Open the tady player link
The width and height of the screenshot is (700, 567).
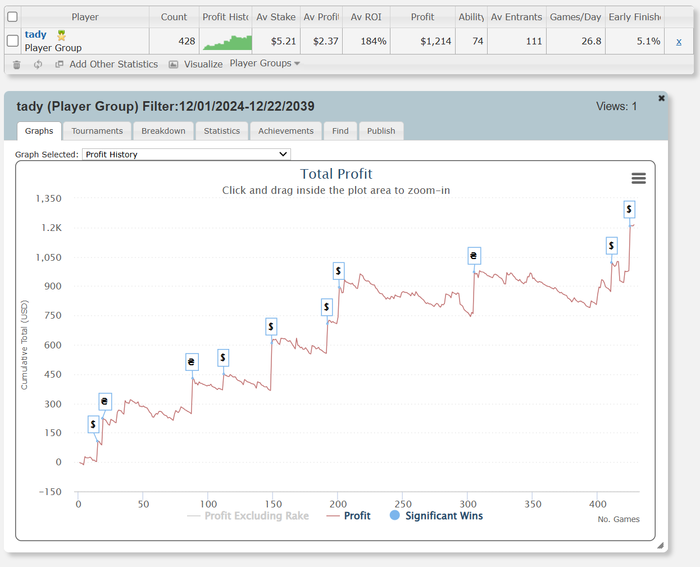(35, 34)
